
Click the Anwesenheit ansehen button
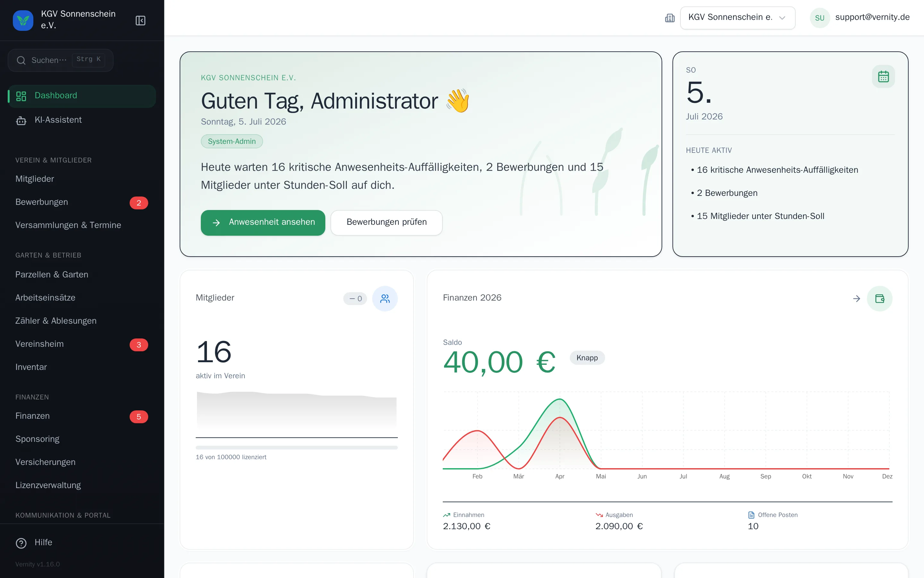263,223
